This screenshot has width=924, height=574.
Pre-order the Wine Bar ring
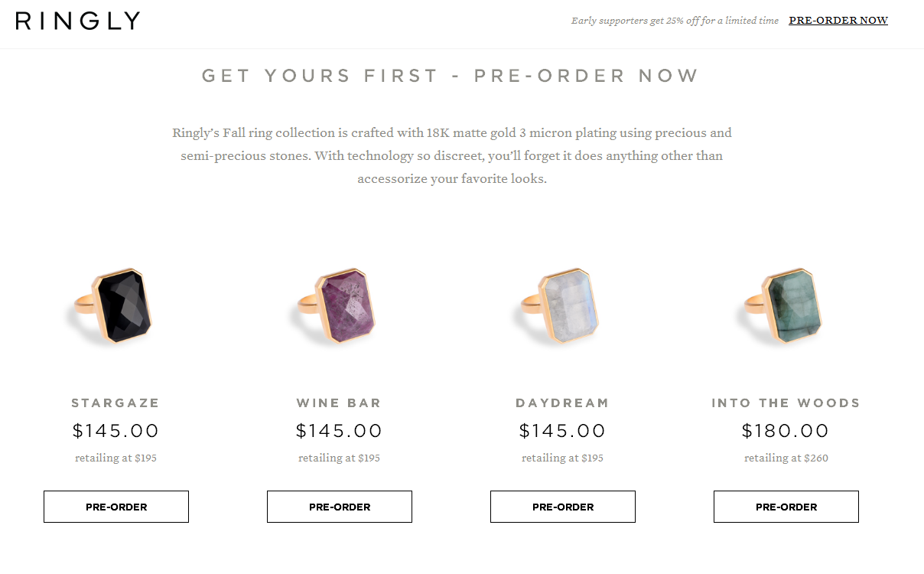[340, 507]
